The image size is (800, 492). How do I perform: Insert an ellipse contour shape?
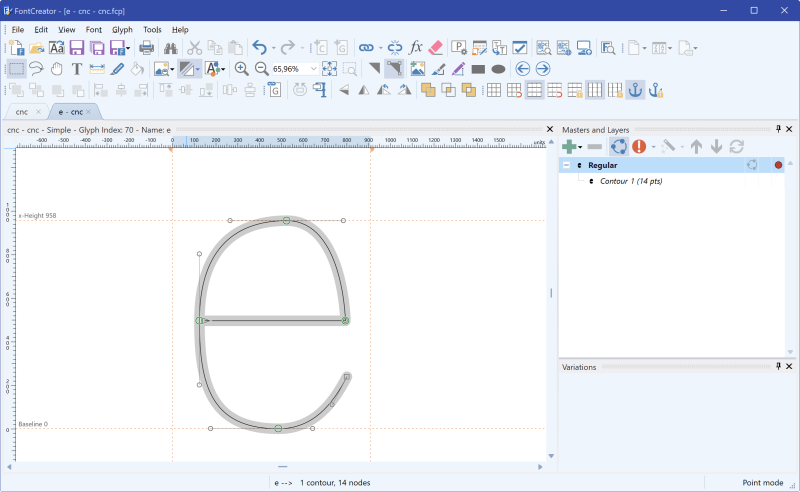click(x=498, y=69)
